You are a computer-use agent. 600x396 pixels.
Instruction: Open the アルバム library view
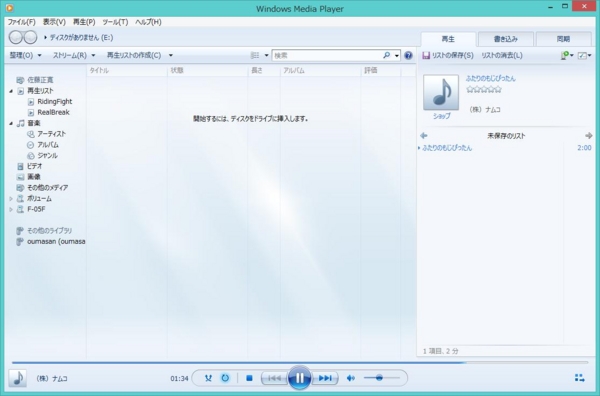(x=48, y=145)
